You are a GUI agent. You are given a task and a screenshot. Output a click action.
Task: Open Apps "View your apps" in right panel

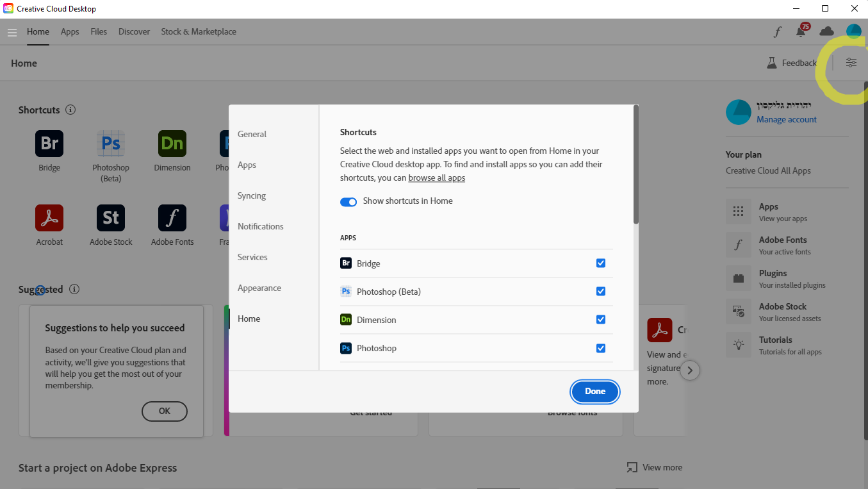tap(787, 211)
